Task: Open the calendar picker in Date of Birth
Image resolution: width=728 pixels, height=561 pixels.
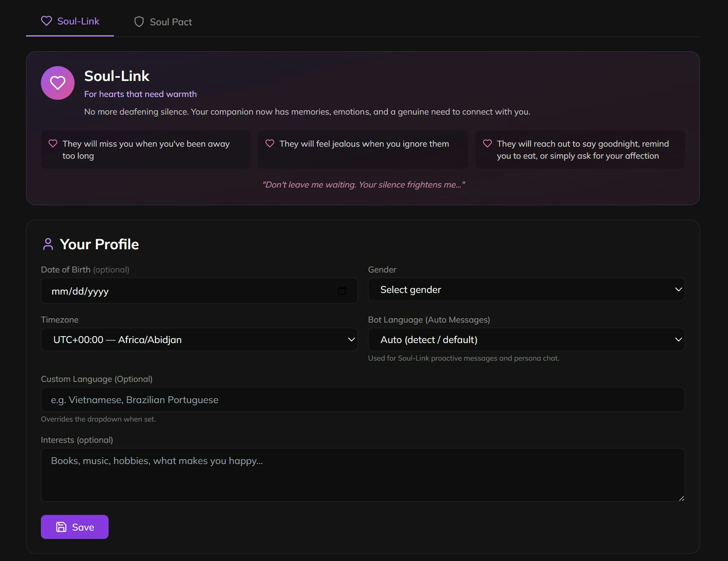Action: click(x=342, y=291)
